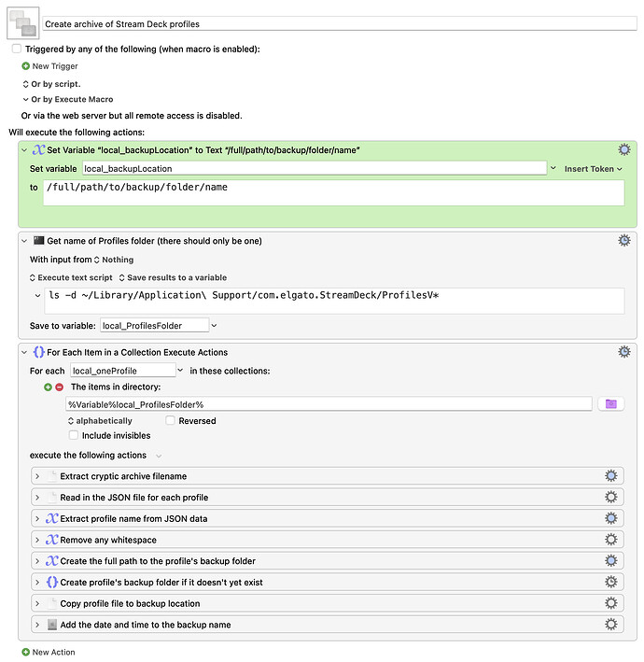The width and height of the screenshot is (644, 662).
Task: Expand 'Create profile's backup folder if it doesn't yet exist'
Action: [37, 583]
